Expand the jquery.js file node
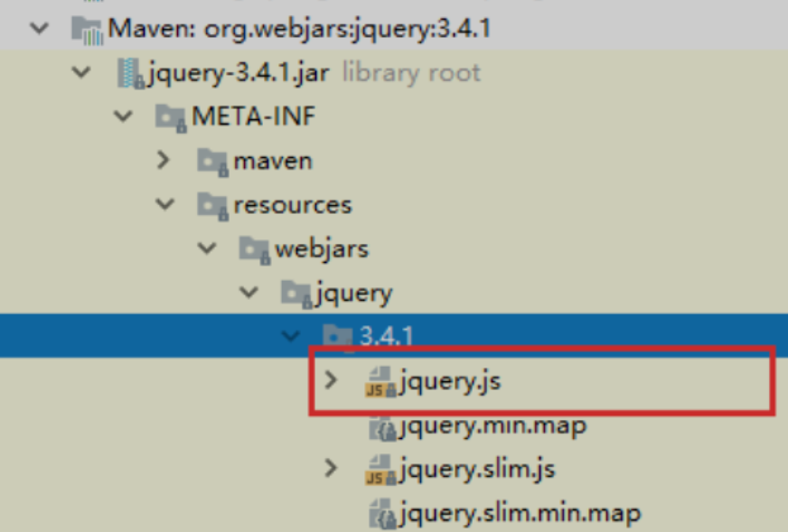788x532 pixels. pyautogui.click(x=331, y=380)
